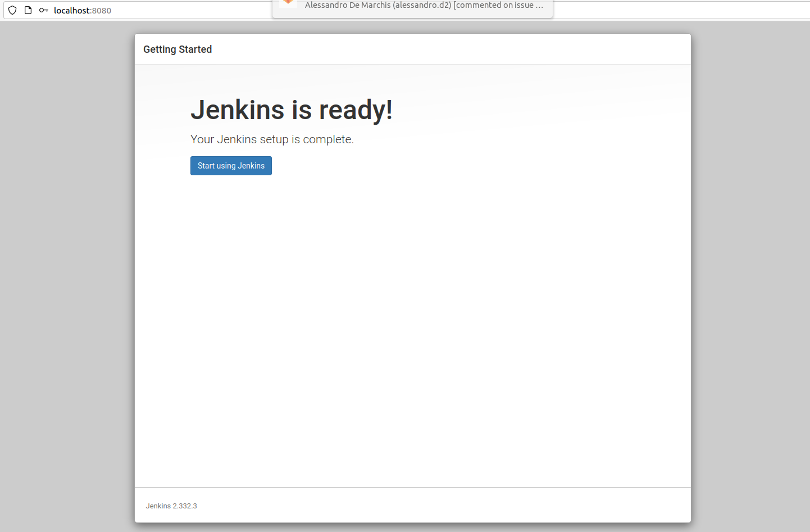Click the 'Jenkins 2.332.3' version text

(171, 506)
